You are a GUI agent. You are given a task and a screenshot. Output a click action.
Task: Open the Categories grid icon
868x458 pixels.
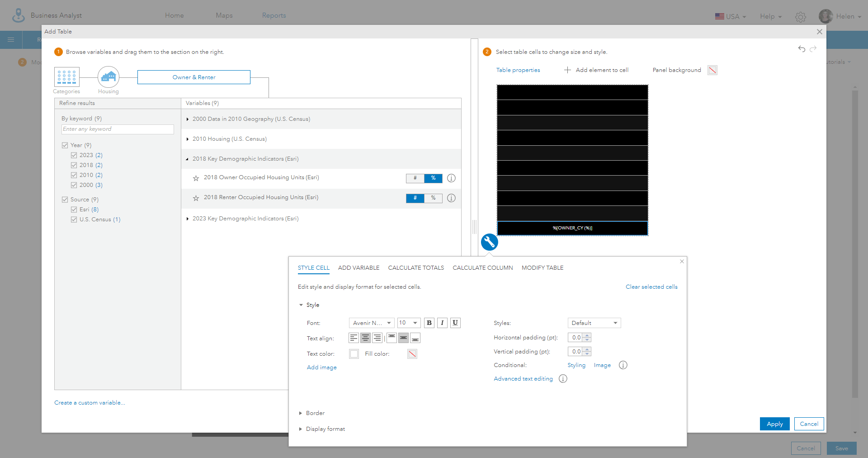(x=67, y=77)
